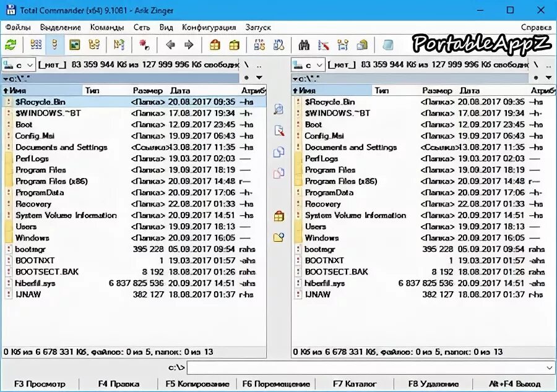Switch to Full details view icon
Screen dimensions: 557x392
pos(54,45)
